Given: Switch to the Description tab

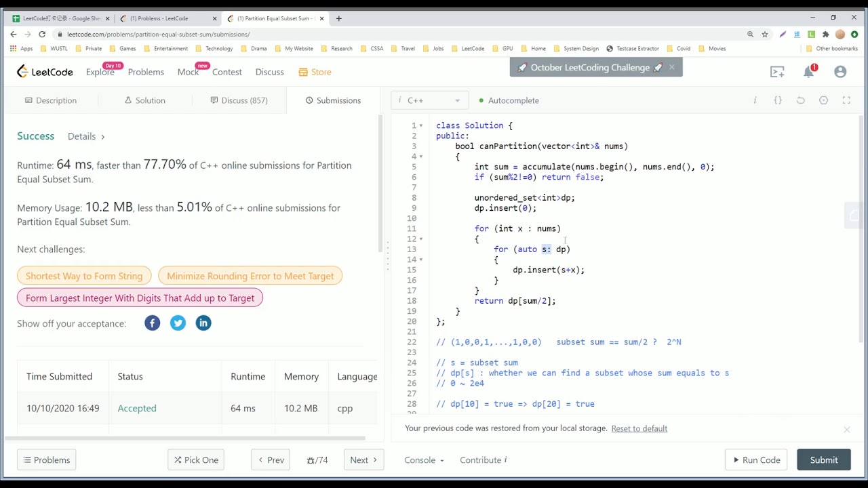Looking at the screenshot, I should (x=51, y=100).
